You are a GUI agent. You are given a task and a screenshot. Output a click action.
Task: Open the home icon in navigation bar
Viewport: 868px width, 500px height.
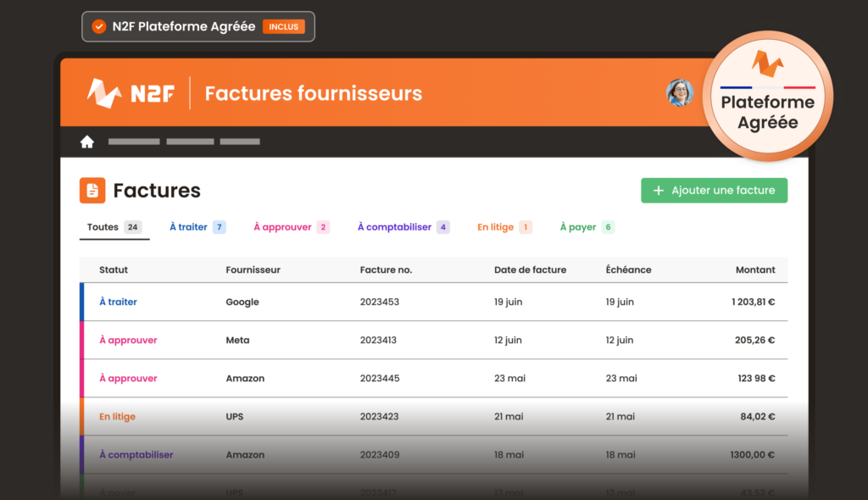pyautogui.click(x=87, y=141)
